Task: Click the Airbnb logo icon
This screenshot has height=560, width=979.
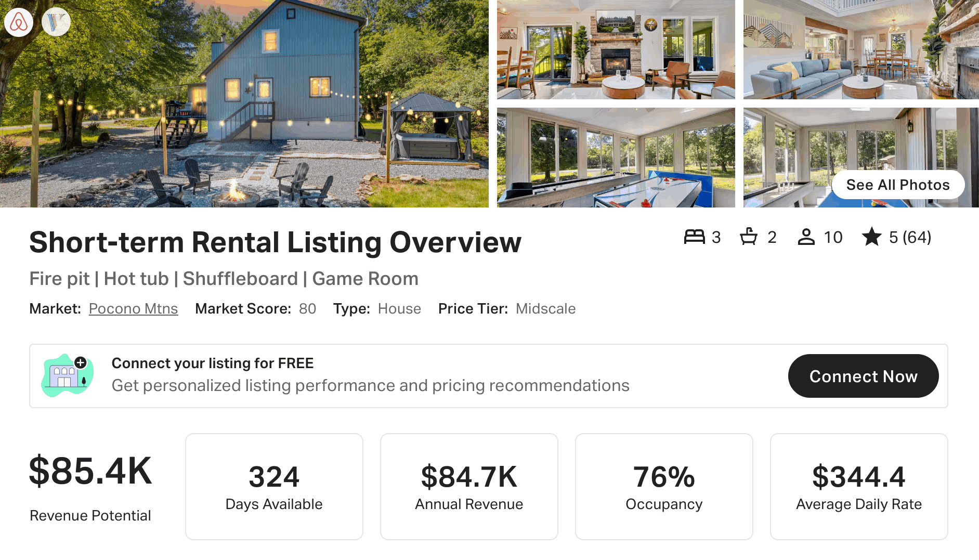Action: coord(19,22)
